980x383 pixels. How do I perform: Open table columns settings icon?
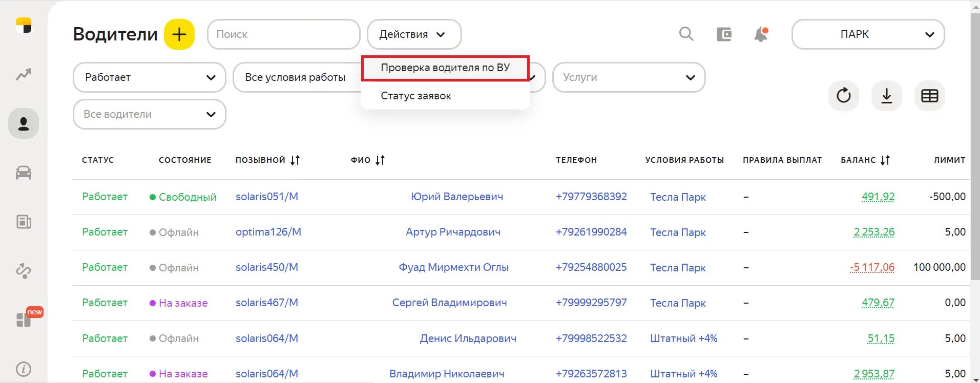tap(930, 96)
